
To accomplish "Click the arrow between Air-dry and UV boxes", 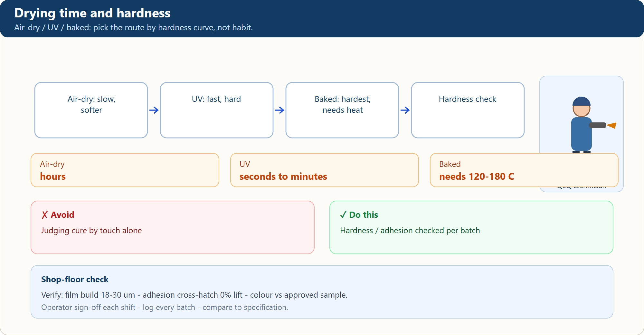I will 154,110.
